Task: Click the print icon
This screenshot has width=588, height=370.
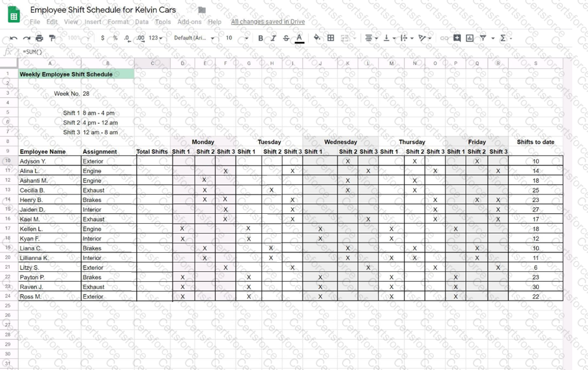Action: [39, 38]
